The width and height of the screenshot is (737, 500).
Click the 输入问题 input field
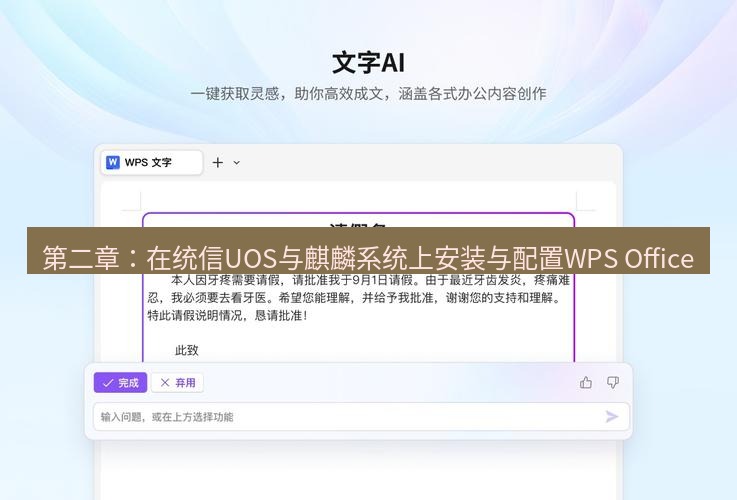coord(361,417)
